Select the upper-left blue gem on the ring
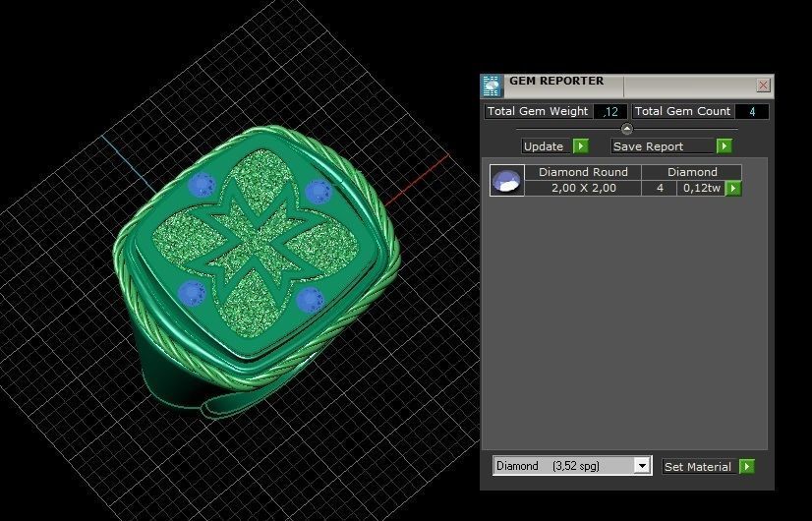Image resolution: width=812 pixels, height=521 pixels. 202,185
